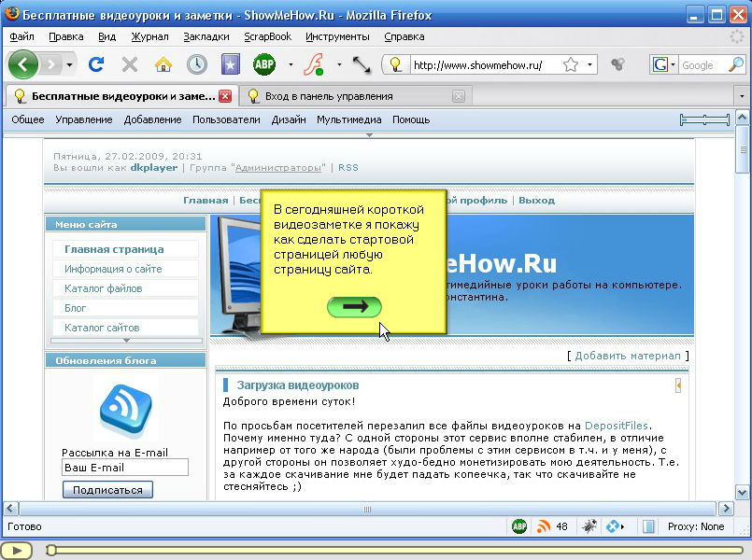Click the Подписаться subscribe button
Viewport: 752px width, 560px height.
coord(108,490)
